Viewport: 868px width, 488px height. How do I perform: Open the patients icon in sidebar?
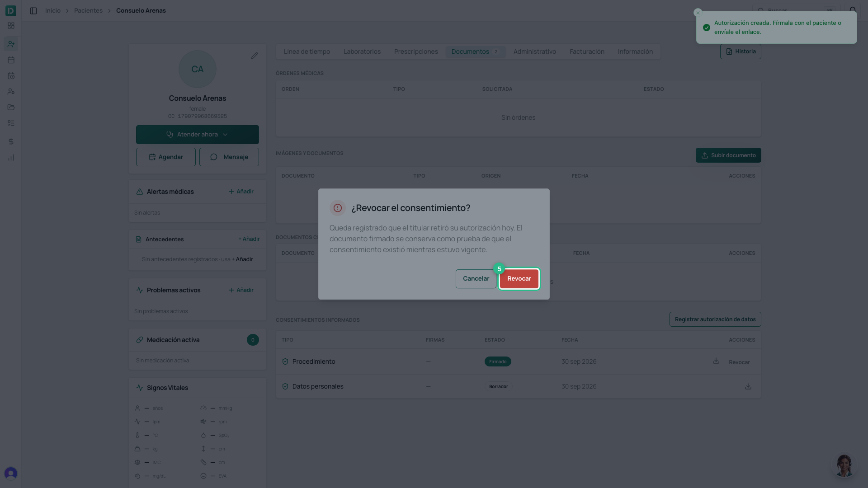point(11,44)
